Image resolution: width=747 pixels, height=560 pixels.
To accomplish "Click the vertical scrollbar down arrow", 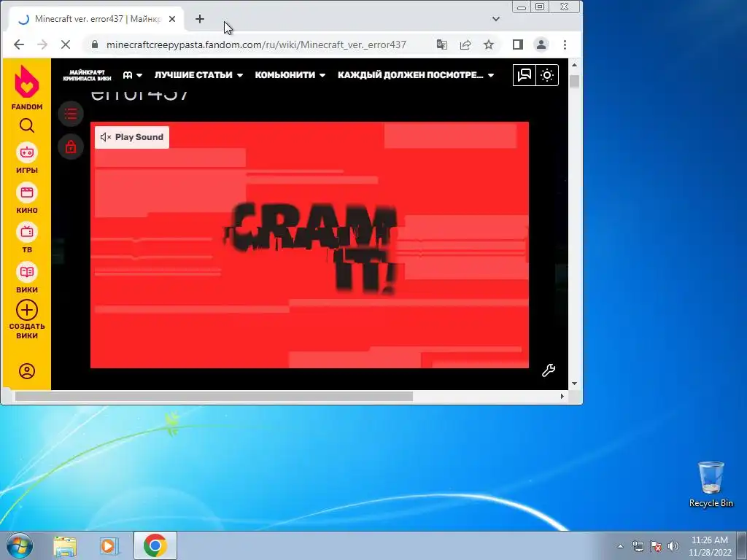I will tap(575, 384).
